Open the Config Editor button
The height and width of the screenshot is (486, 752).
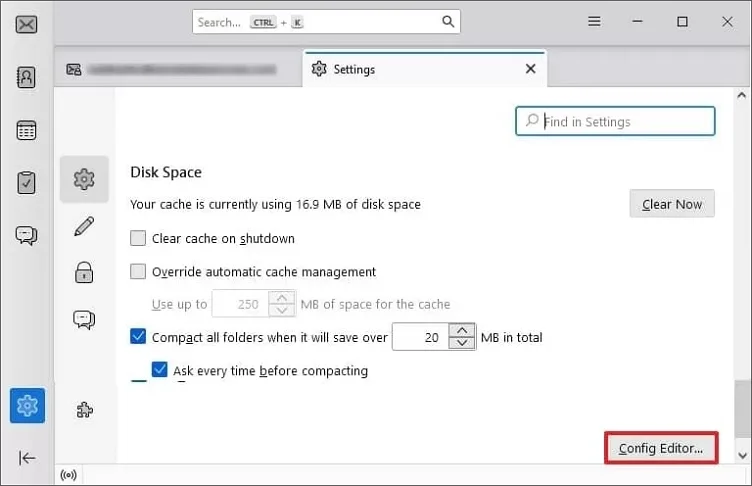(x=661, y=448)
